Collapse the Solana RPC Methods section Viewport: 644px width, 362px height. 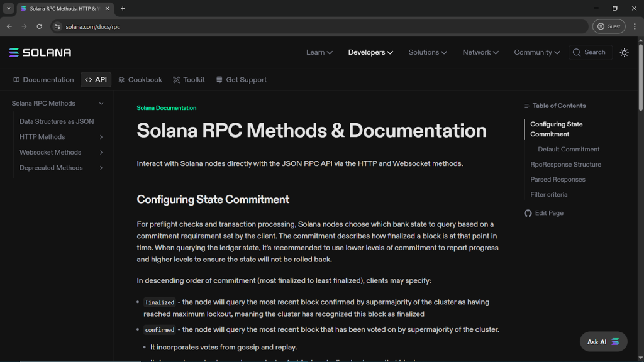click(101, 104)
